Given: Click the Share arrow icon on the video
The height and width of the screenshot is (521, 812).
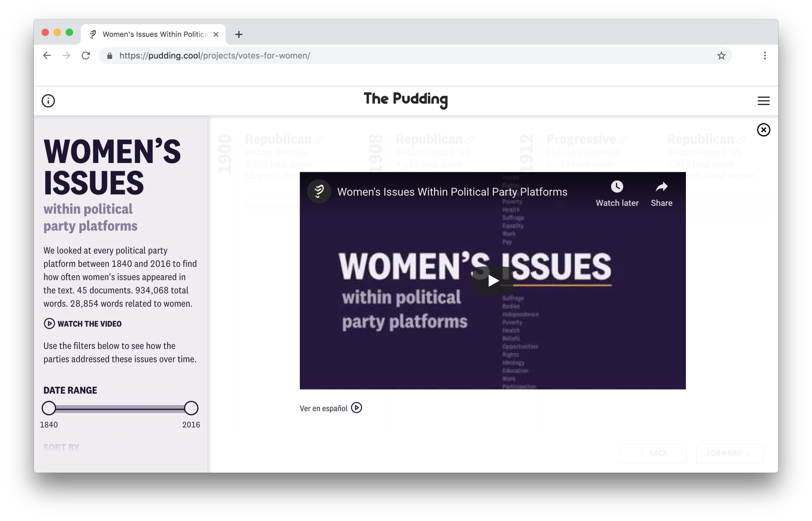Looking at the screenshot, I should click(x=662, y=187).
